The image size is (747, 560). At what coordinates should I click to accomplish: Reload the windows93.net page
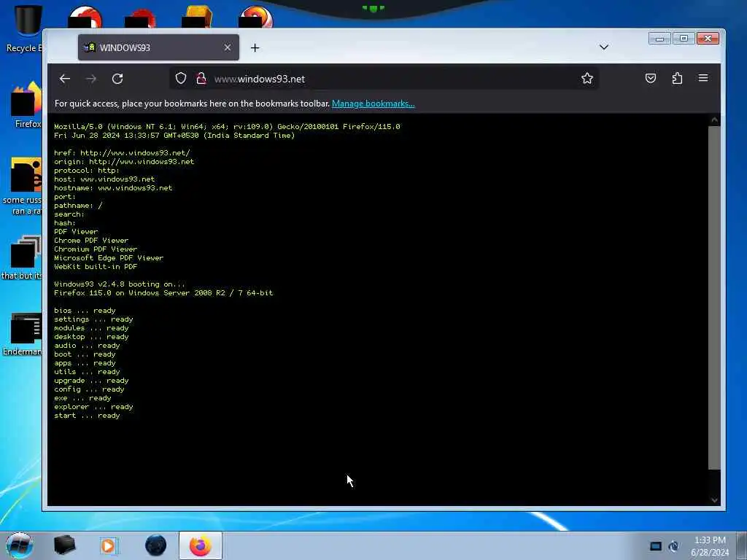117,79
